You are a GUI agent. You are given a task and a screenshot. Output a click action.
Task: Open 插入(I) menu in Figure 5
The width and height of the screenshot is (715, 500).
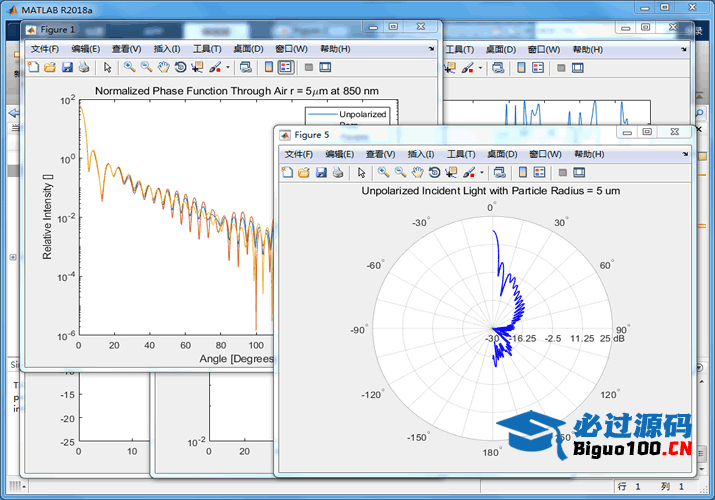tap(421, 154)
